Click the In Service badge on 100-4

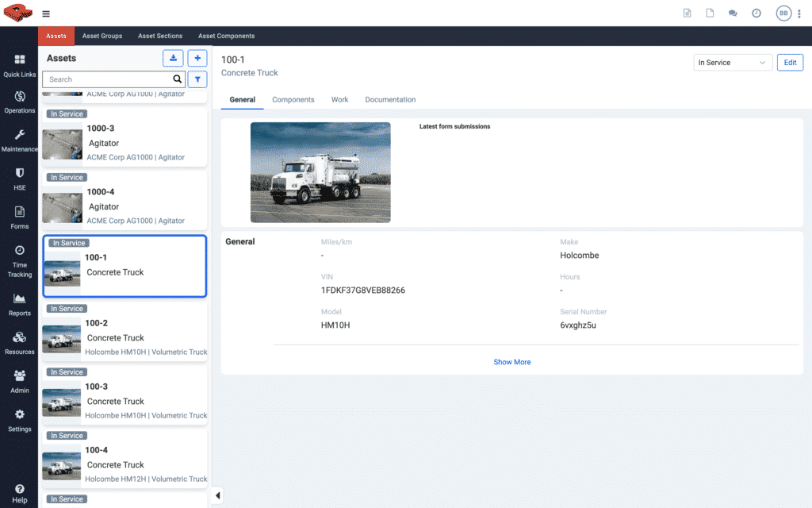(67, 436)
